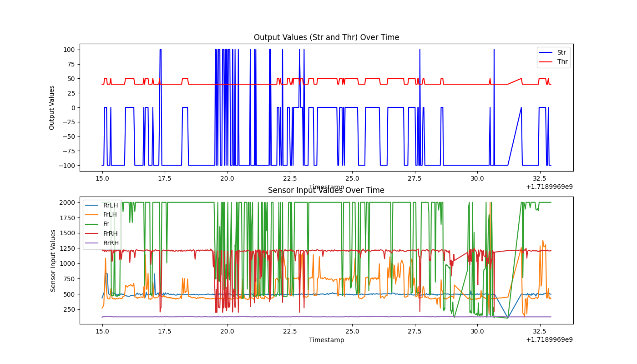Click the RrRH legend label
The image size is (637, 364).
(x=111, y=243)
